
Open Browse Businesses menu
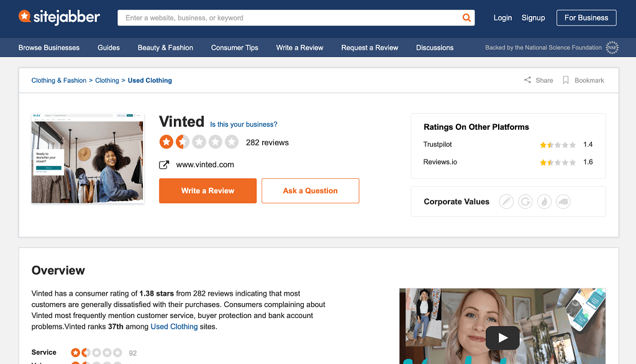coord(48,47)
